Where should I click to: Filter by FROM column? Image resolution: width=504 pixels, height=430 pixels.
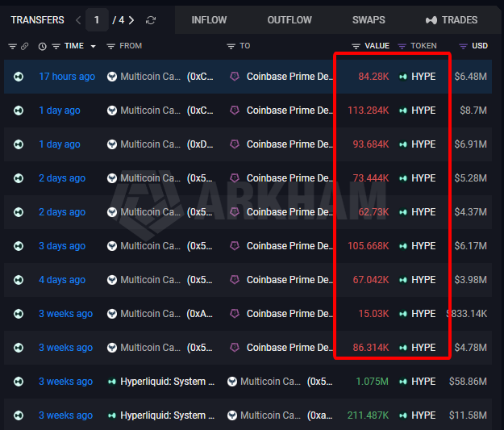(111, 47)
